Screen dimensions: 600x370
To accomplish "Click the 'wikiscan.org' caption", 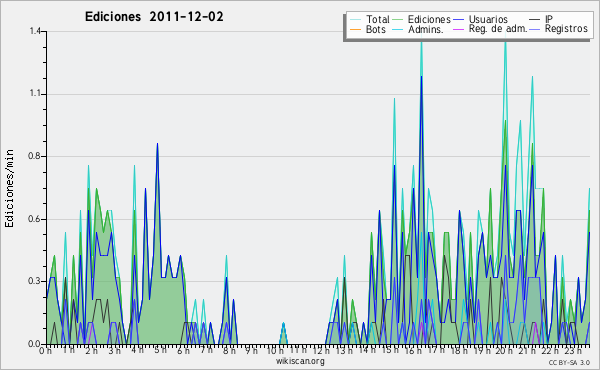I will [x=300, y=361].
